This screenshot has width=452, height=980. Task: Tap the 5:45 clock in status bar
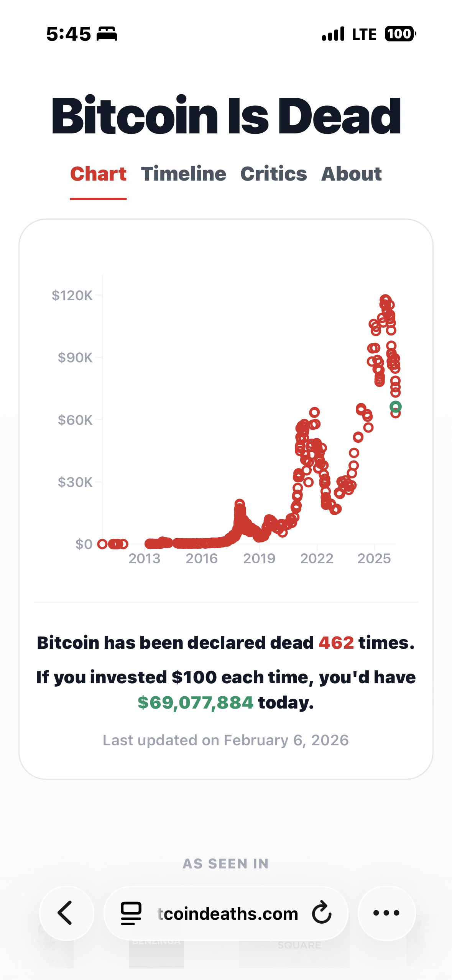pyautogui.click(x=68, y=34)
